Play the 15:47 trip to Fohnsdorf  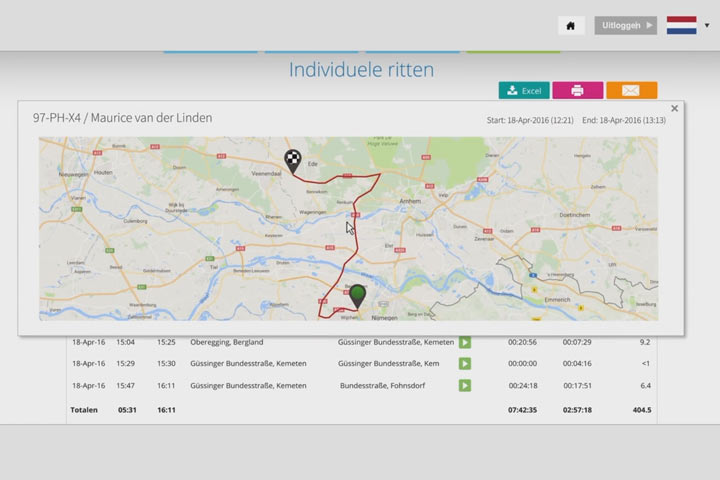click(465, 385)
